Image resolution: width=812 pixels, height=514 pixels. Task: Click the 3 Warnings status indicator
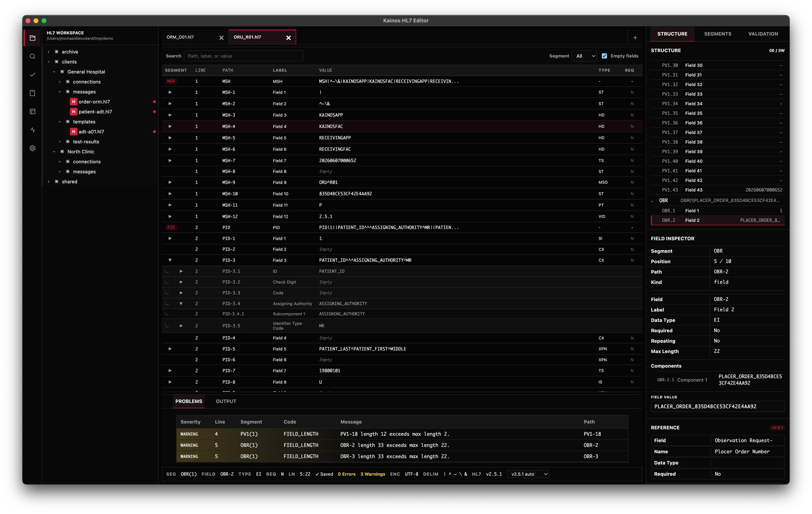373,474
